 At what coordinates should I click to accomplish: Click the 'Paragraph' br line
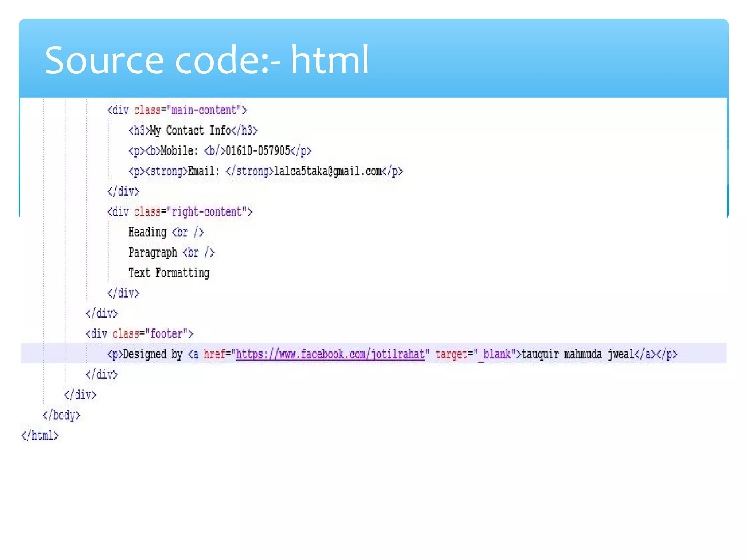click(x=171, y=252)
